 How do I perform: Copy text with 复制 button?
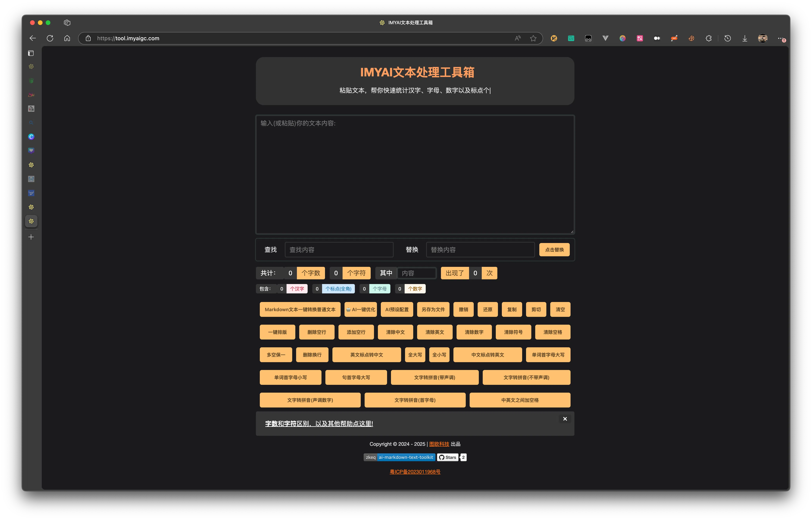pos(512,309)
